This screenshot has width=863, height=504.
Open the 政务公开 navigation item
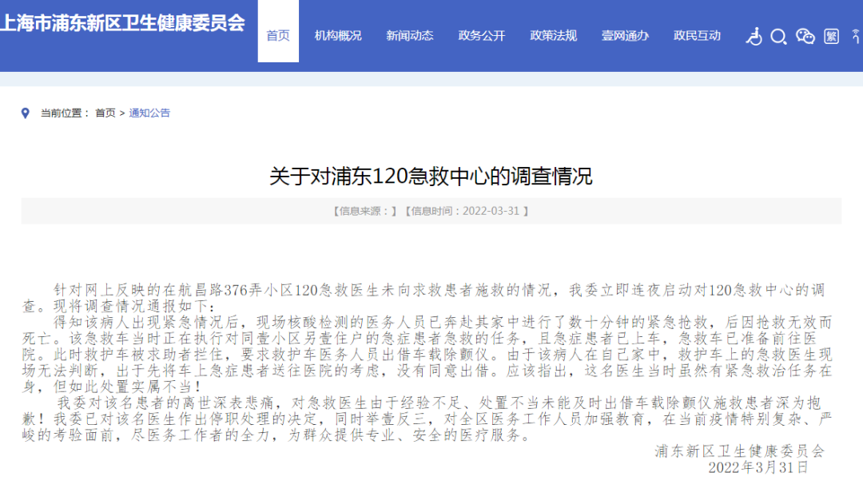(x=482, y=35)
